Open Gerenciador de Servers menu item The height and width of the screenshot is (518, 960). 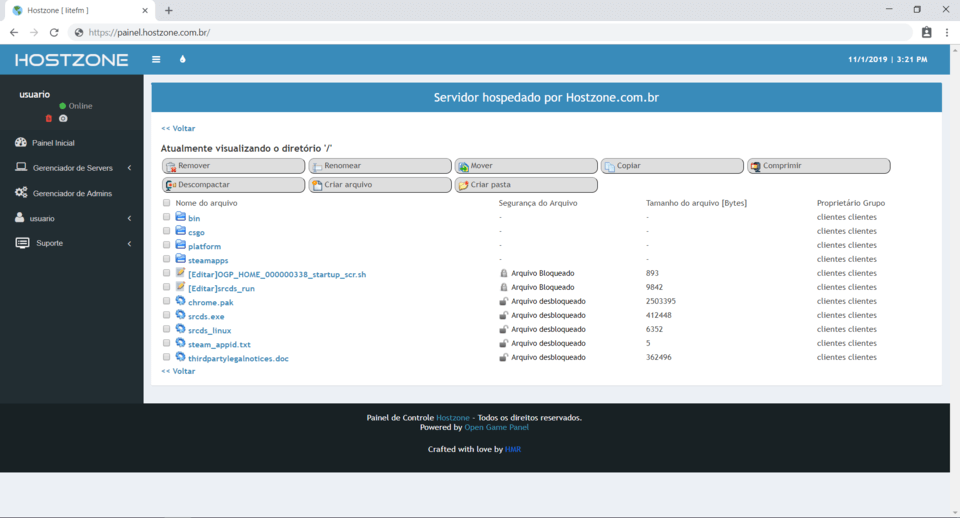click(72, 168)
